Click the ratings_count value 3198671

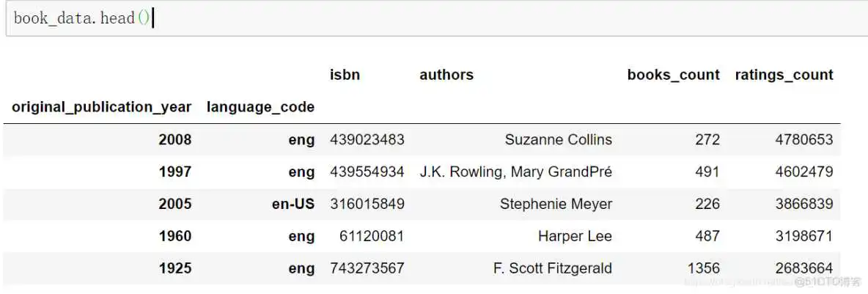point(803,236)
